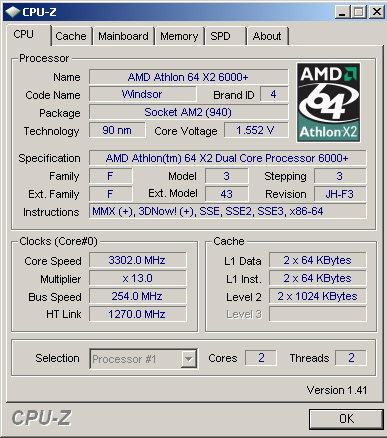The image size is (387, 438).
Task: Close the CPU-Z window
Action: 377,12
